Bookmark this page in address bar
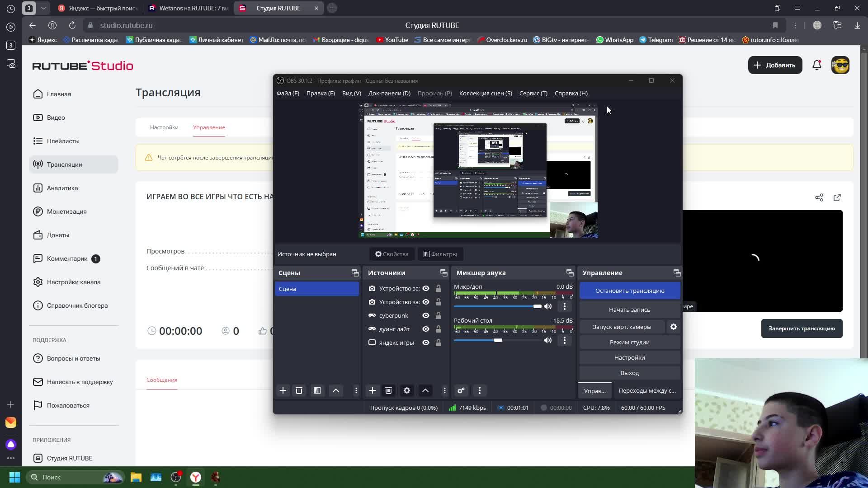The width and height of the screenshot is (868, 488). click(x=775, y=25)
